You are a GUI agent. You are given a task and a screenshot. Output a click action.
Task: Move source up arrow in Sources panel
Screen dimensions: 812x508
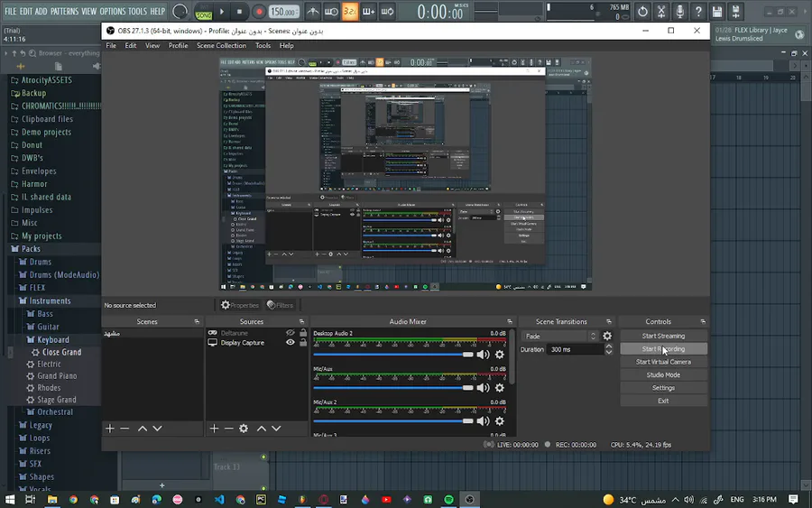262,429
